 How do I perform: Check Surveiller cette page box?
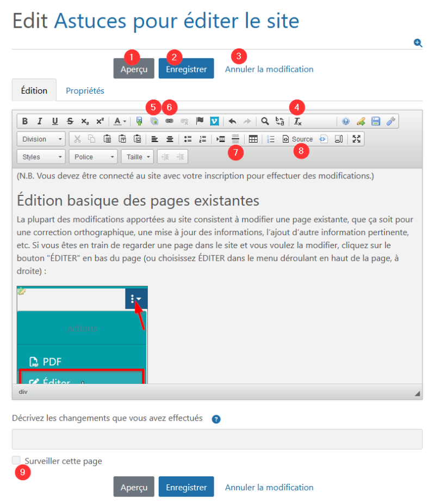tap(16, 460)
